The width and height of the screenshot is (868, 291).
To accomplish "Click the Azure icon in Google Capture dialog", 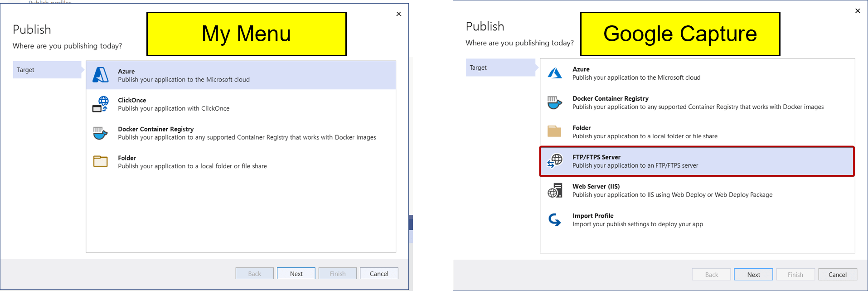I will point(555,73).
